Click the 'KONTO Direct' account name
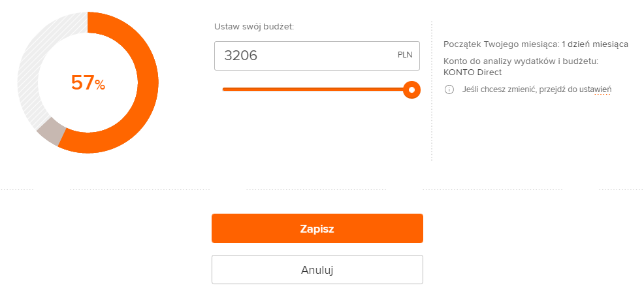The image size is (644, 296). 472,73
